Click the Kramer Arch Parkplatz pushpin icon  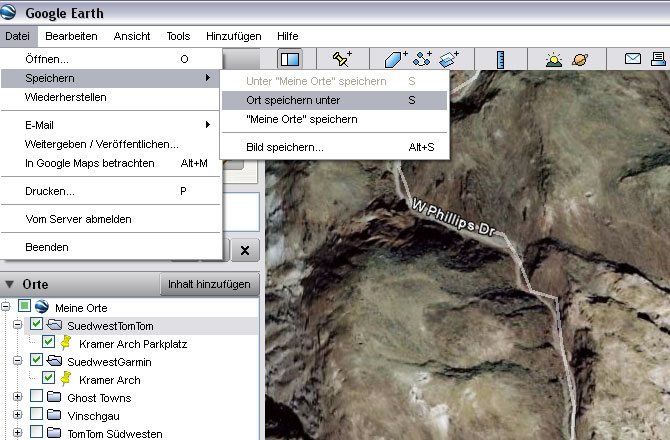point(66,343)
